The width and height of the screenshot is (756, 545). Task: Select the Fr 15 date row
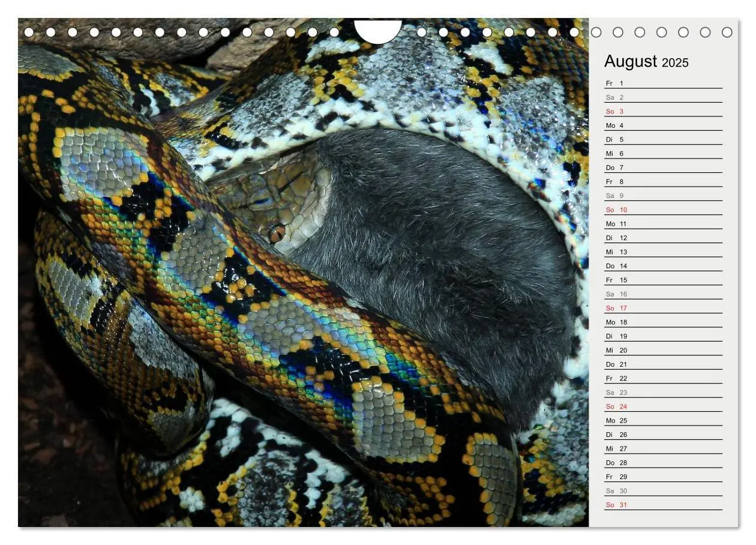click(663, 280)
